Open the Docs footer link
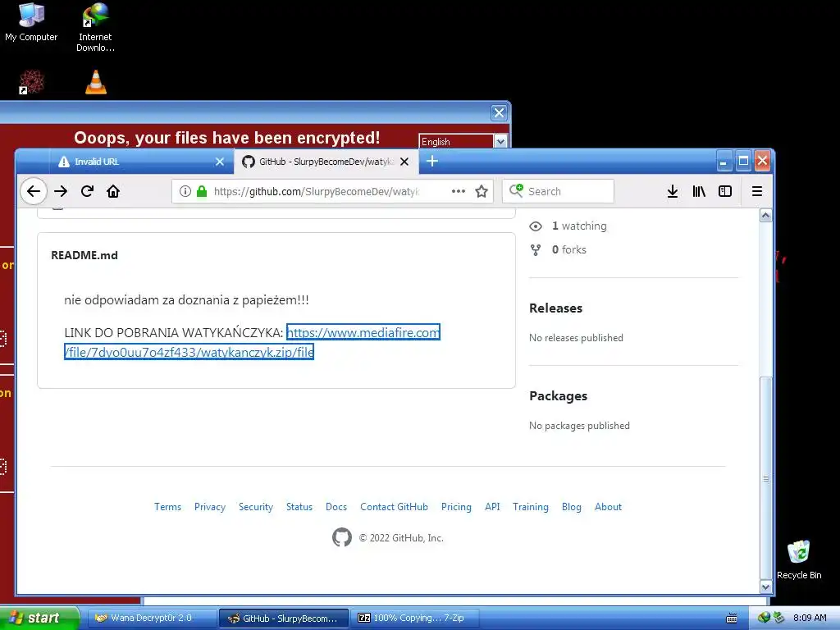This screenshot has height=630, width=840. click(x=336, y=507)
